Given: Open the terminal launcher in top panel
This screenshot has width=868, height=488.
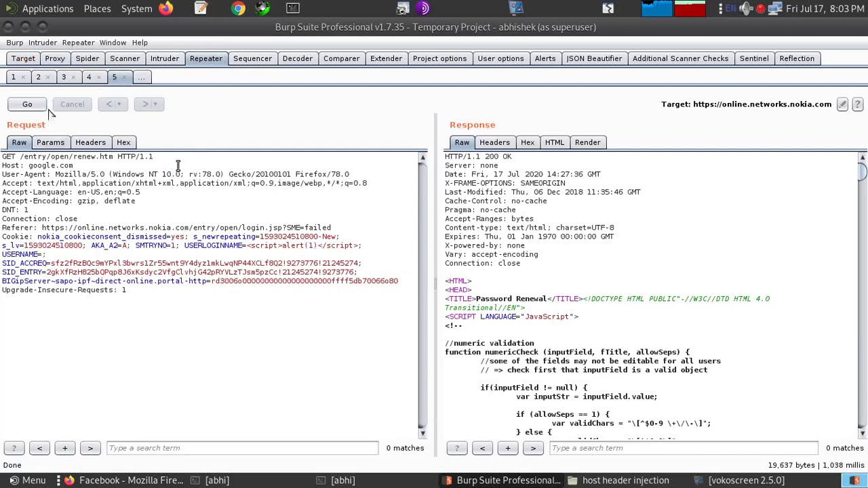Looking at the screenshot, I should point(292,8).
